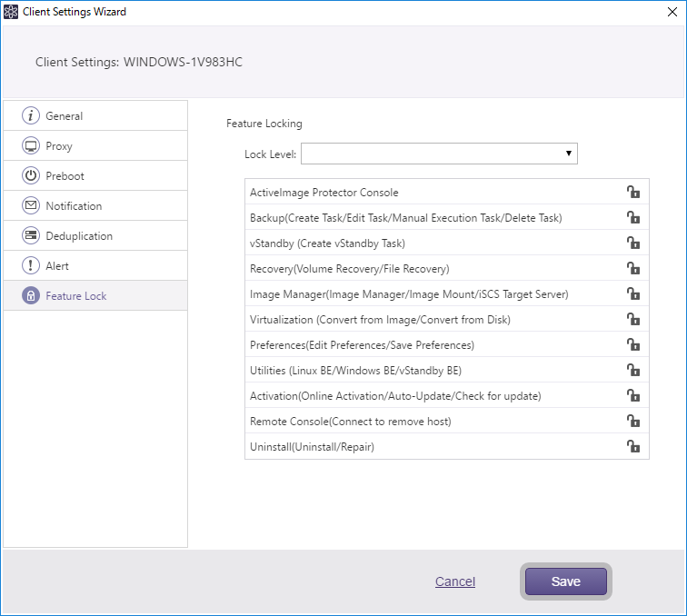
Task: Select 'Recovery(Volume Recovery/File Recovery)' text
Action: pos(350,269)
